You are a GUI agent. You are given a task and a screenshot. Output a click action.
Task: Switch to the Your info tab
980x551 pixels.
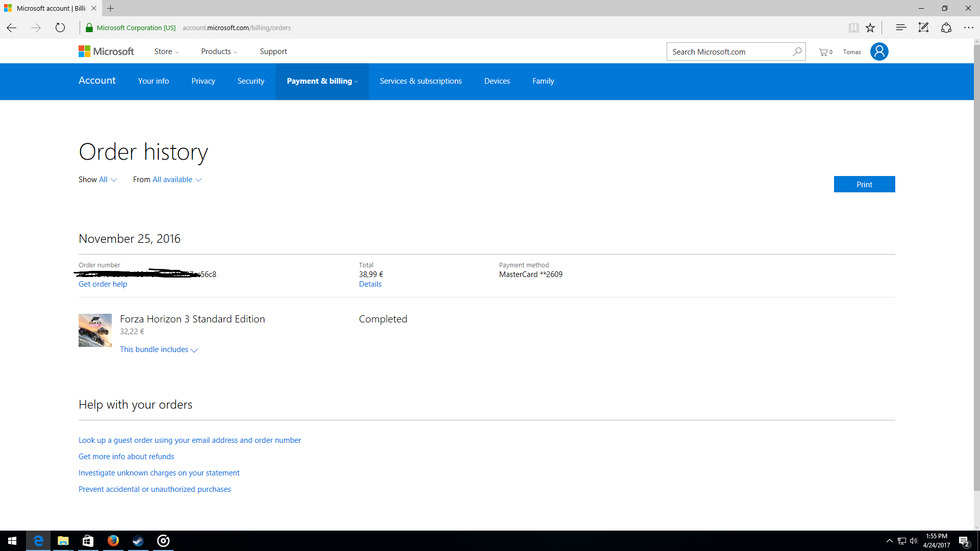[x=153, y=81]
